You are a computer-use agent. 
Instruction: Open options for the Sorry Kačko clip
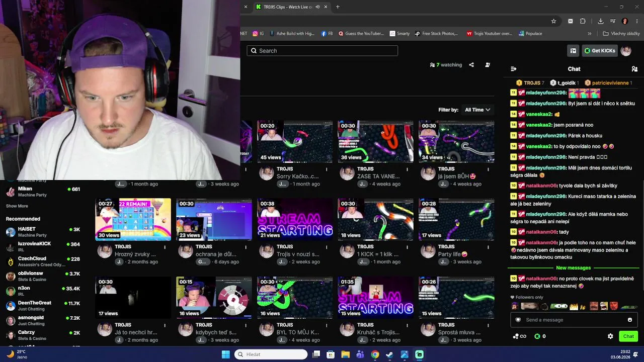coord(327,169)
